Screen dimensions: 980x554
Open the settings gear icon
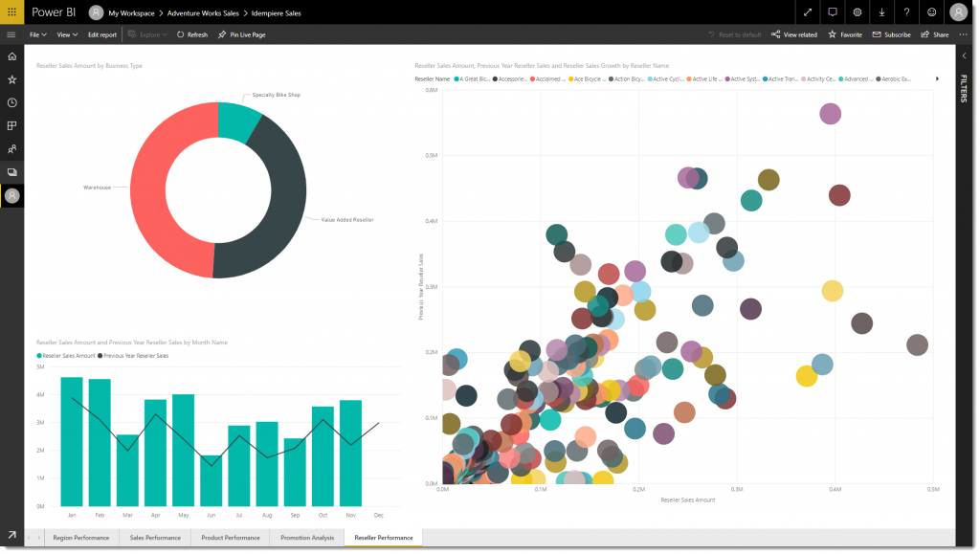click(x=857, y=12)
